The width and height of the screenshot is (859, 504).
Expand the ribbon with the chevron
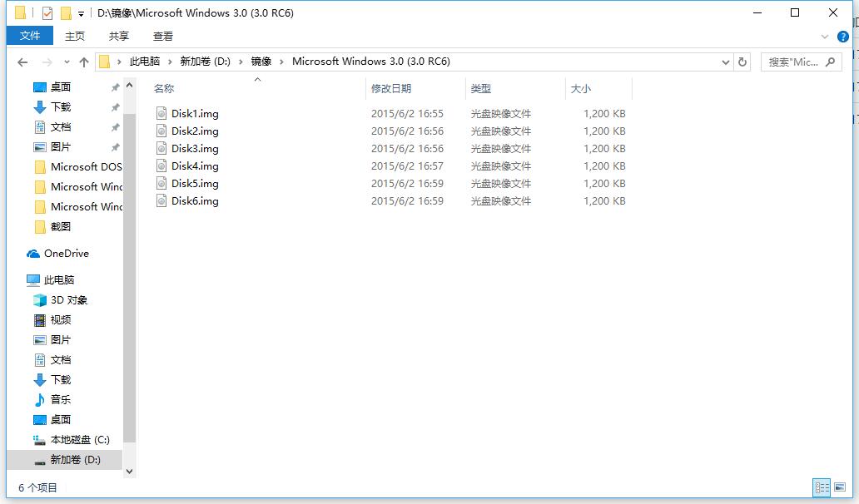825,37
